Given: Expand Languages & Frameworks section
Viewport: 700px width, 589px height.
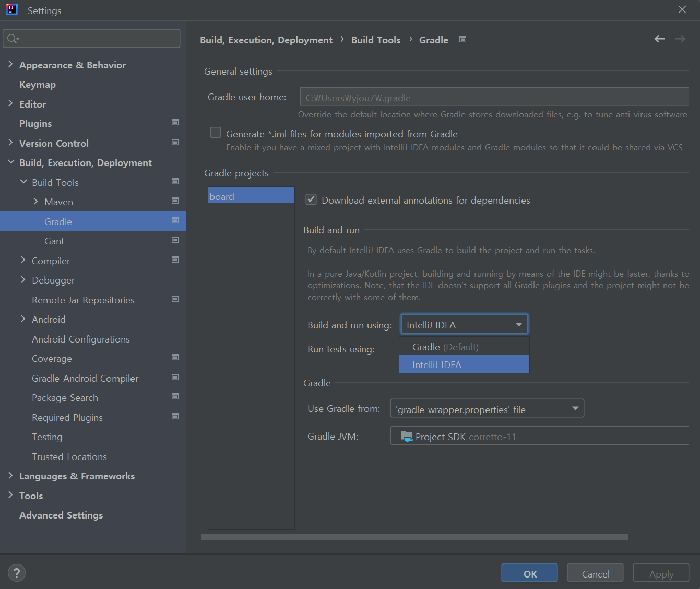Looking at the screenshot, I should [10, 475].
